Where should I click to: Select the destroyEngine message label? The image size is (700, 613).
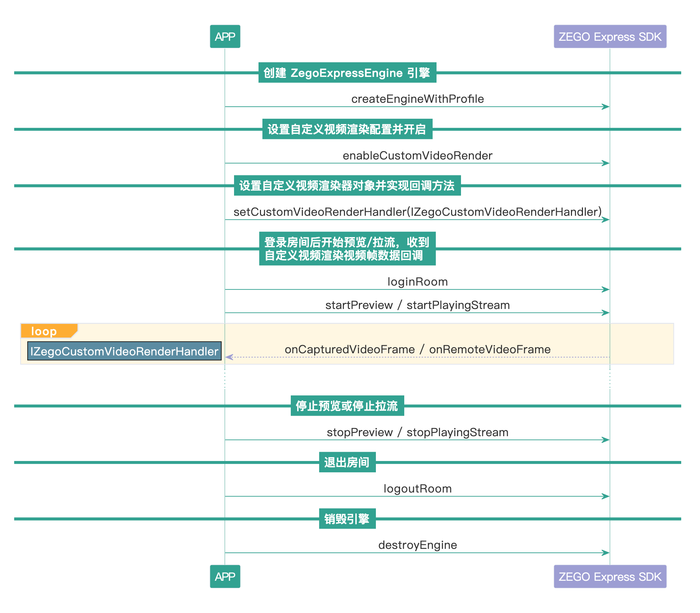tap(417, 545)
